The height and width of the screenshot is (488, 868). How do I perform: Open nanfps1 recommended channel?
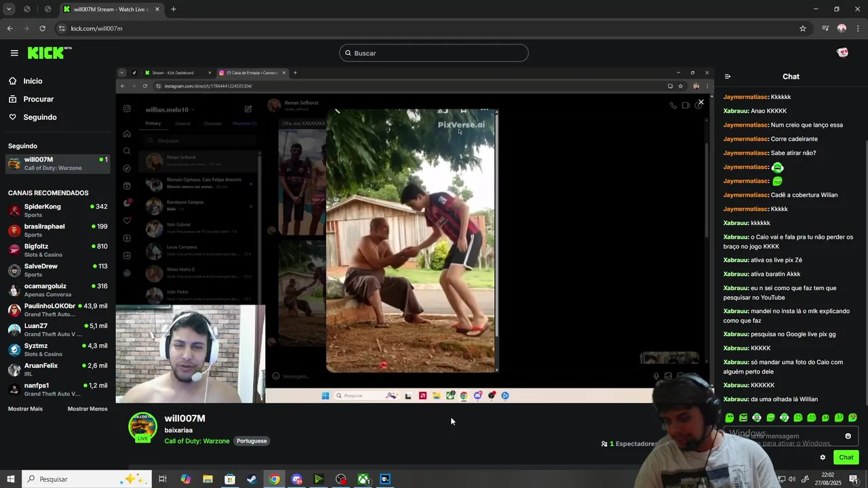click(58, 389)
